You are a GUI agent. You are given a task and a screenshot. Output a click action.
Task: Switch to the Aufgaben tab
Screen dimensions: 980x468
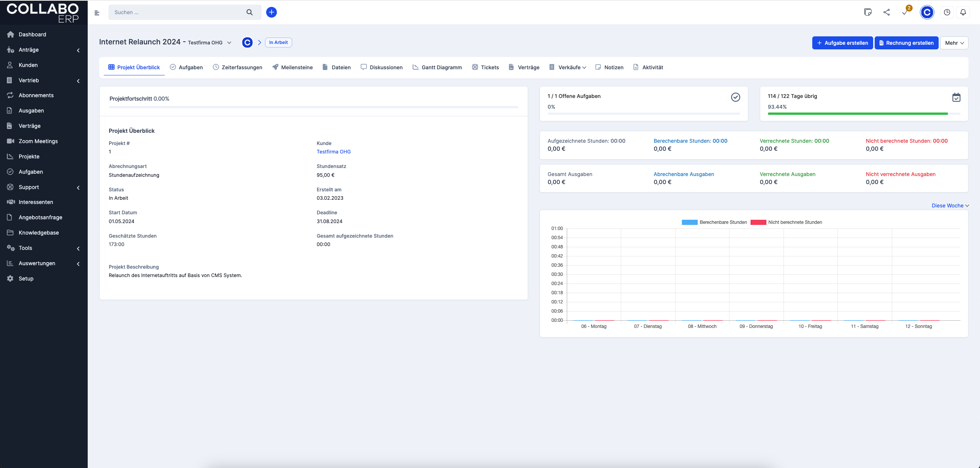coord(186,67)
